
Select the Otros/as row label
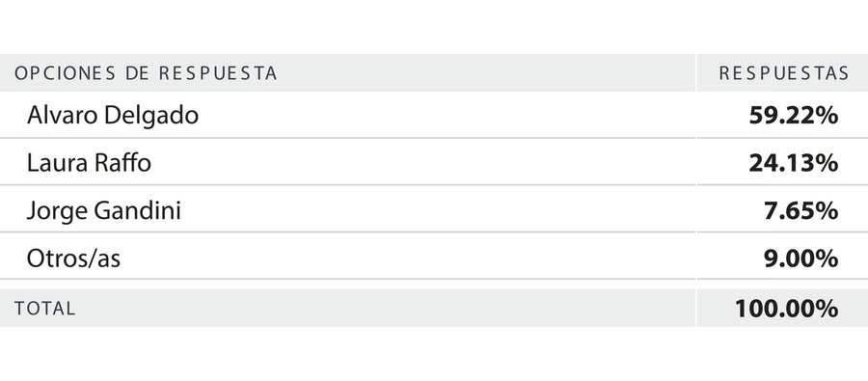73,259
